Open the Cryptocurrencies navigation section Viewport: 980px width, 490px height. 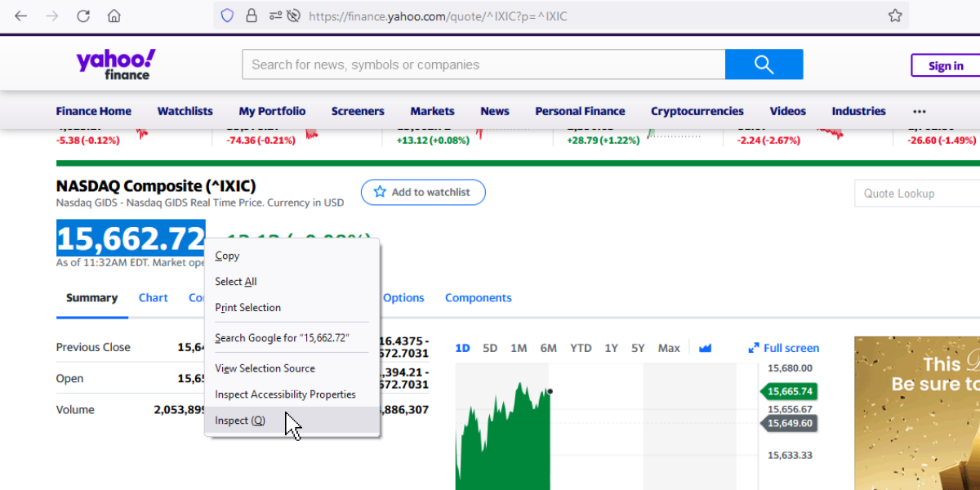697,111
